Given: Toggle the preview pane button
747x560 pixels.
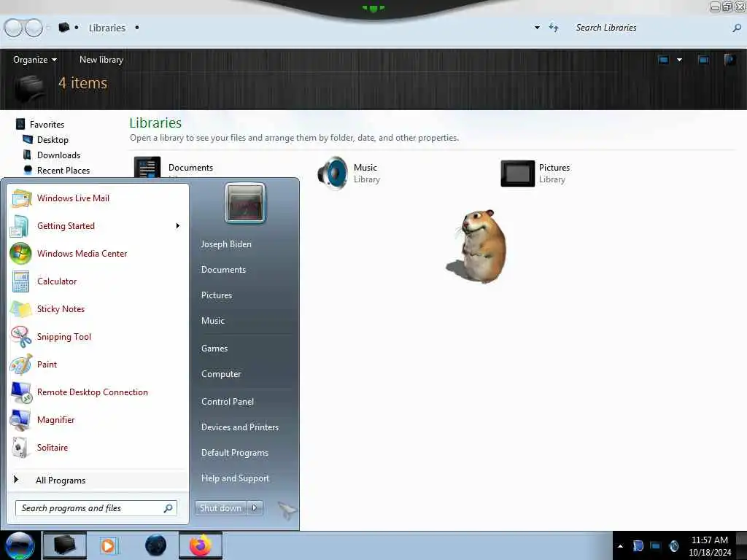Looking at the screenshot, I should [703, 60].
